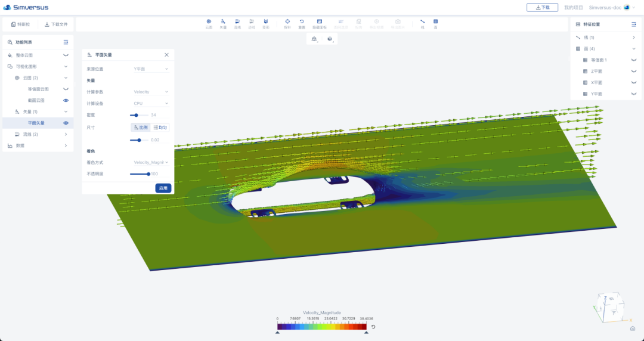Show the Z平面 feature plane
Image resolution: width=644 pixels, height=341 pixels.
(633, 72)
